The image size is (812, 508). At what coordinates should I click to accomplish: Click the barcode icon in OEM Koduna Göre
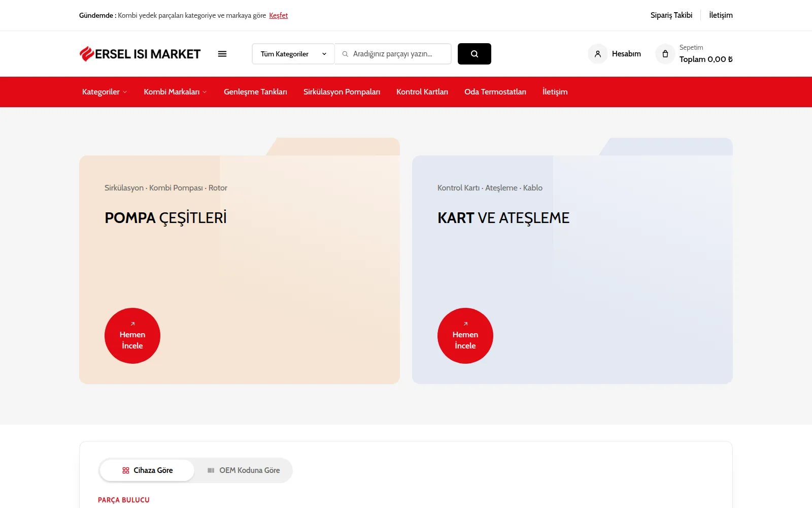[211, 470]
